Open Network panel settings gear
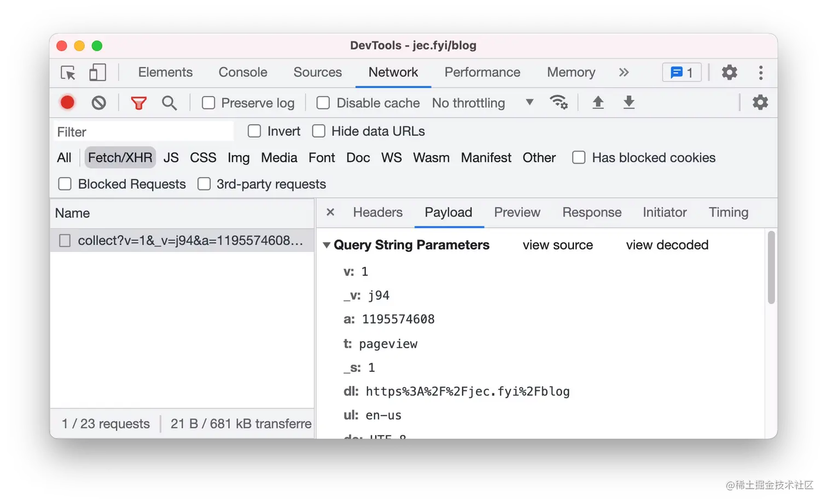Screen dimensions: 827x504 (760, 102)
